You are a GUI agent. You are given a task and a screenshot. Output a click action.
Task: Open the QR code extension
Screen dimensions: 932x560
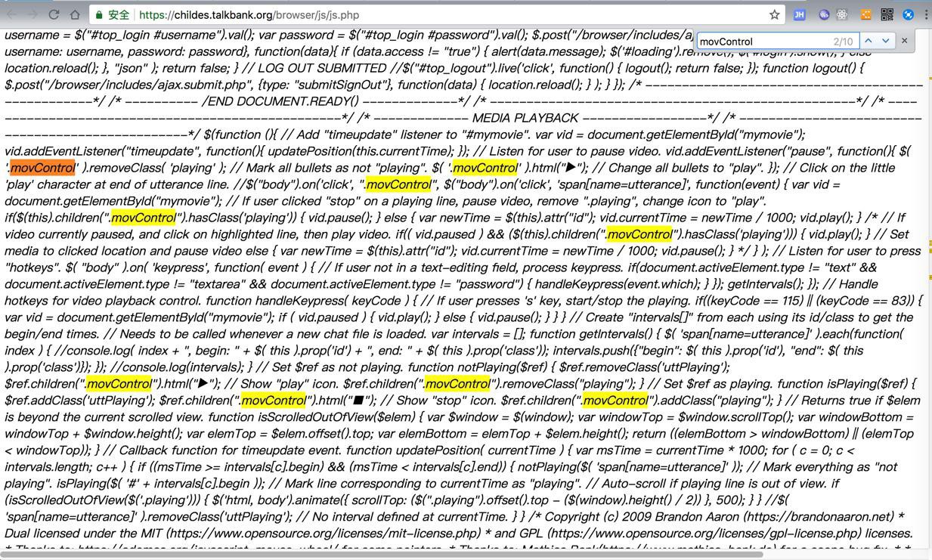887,14
